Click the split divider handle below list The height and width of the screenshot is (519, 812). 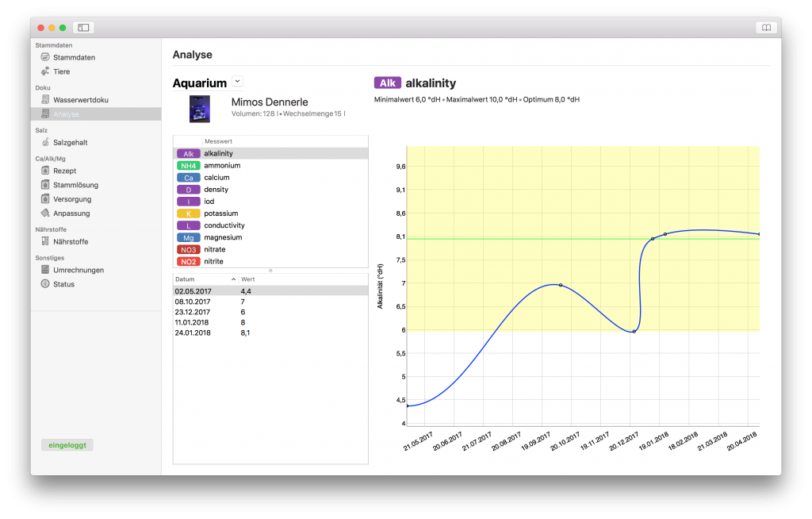(x=270, y=271)
